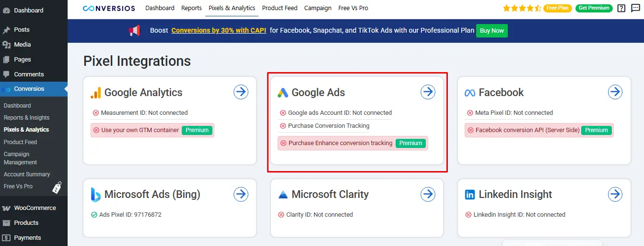Click the Microsoft Clarity card title
This screenshot has width=644, height=246.
[x=330, y=195]
